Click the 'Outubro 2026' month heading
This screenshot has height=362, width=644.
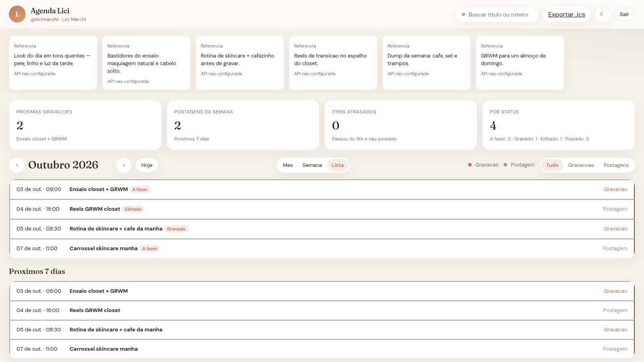(x=63, y=165)
